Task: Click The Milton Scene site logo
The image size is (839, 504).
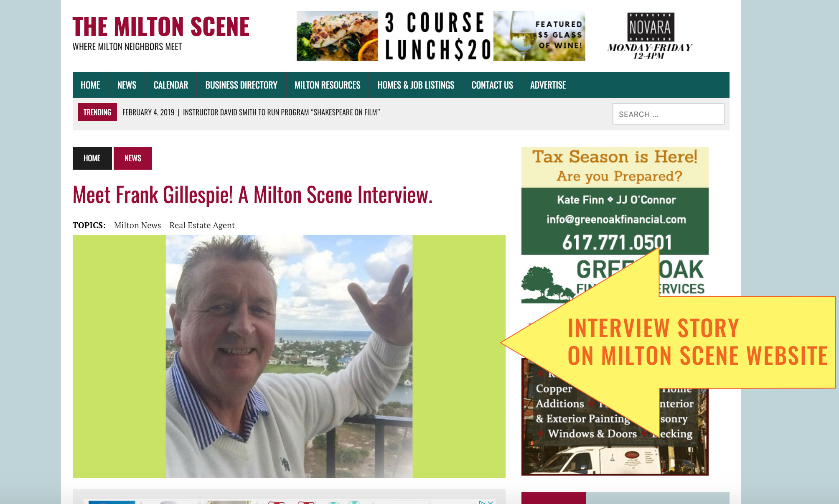Action: click(x=161, y=27)
